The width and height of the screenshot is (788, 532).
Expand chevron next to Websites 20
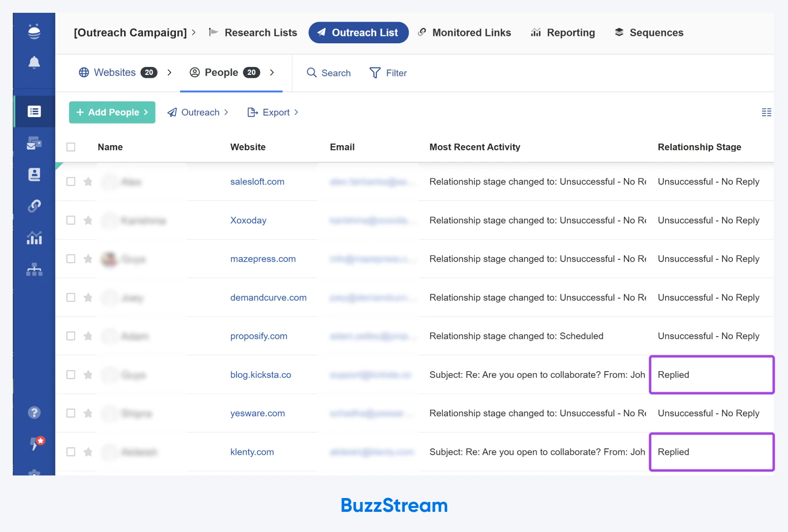pyautogui.click(x=169, y=72)
